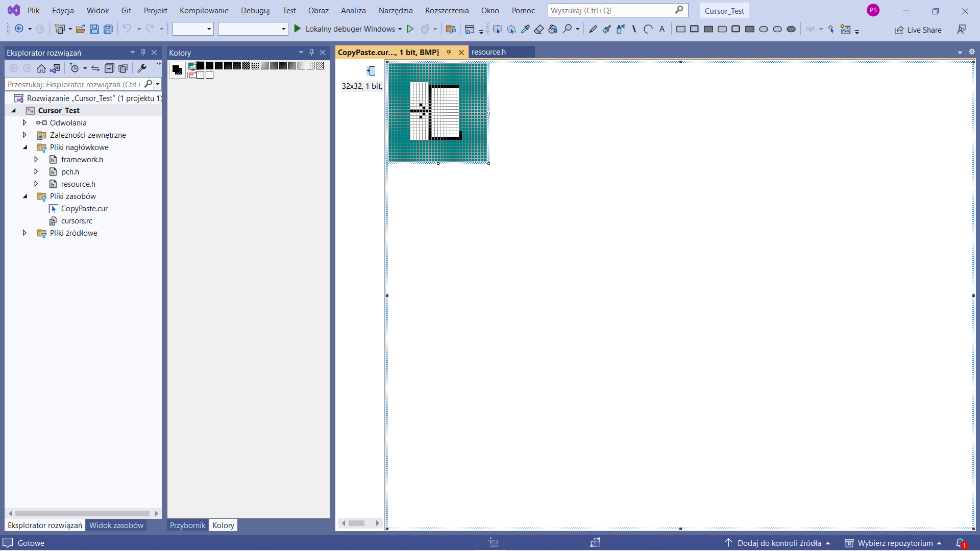Toggle Switch Views icon in Solution Explorer
Viewport: 980px width, 551px height.
(x=55, y=68)
